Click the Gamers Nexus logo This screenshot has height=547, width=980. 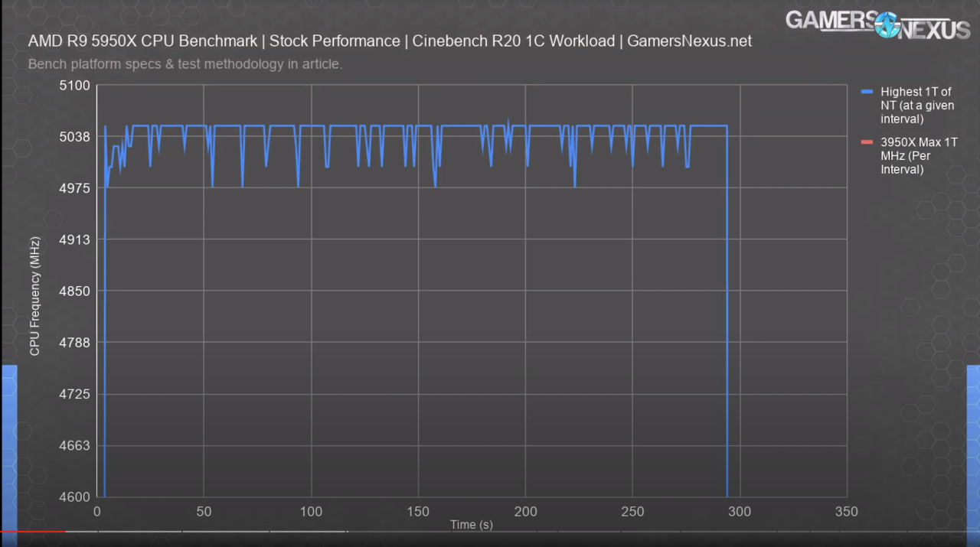[878, 24]
